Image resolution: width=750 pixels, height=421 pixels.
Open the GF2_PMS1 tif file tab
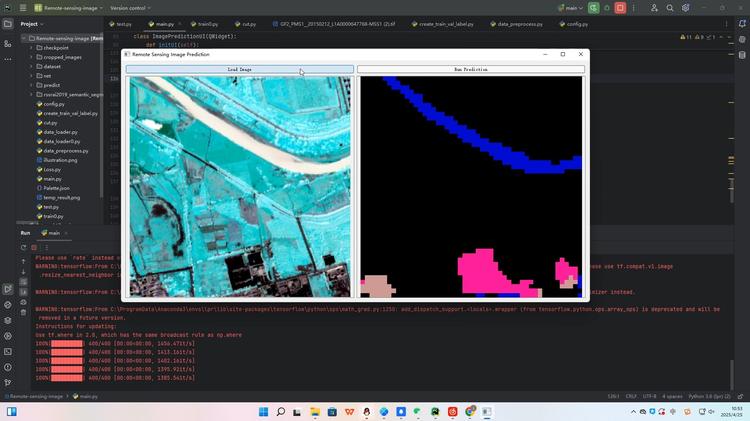[334, 24]
